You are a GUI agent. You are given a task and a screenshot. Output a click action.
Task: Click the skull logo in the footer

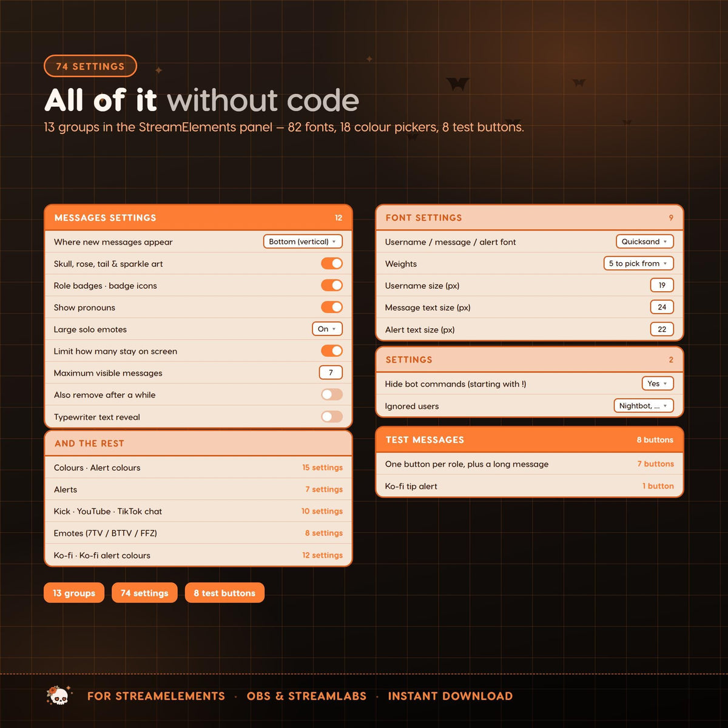[x=59, y=695]
